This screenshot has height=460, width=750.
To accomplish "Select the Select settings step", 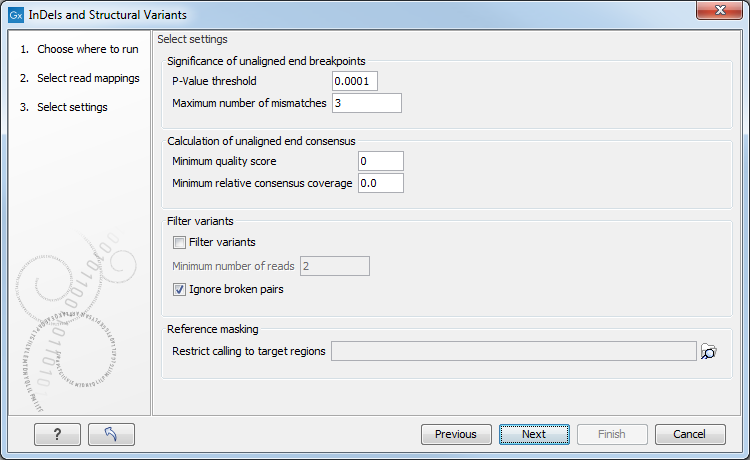I will click(72, 107).
